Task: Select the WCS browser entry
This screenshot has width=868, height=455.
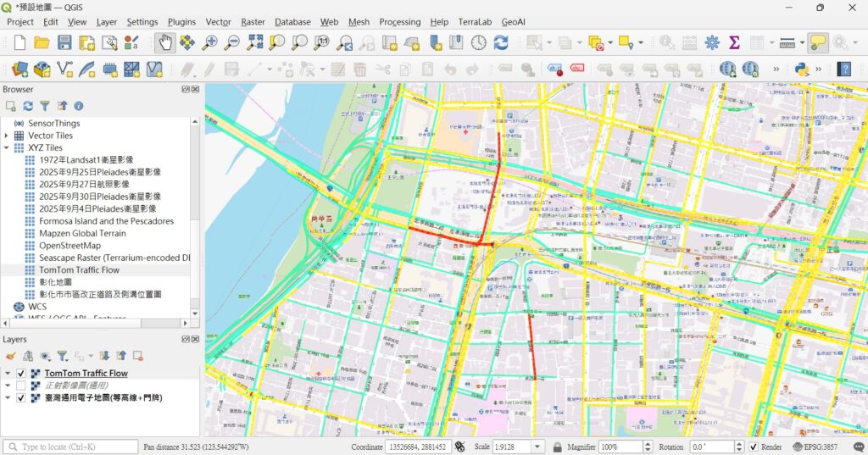Action: [37, 307]
